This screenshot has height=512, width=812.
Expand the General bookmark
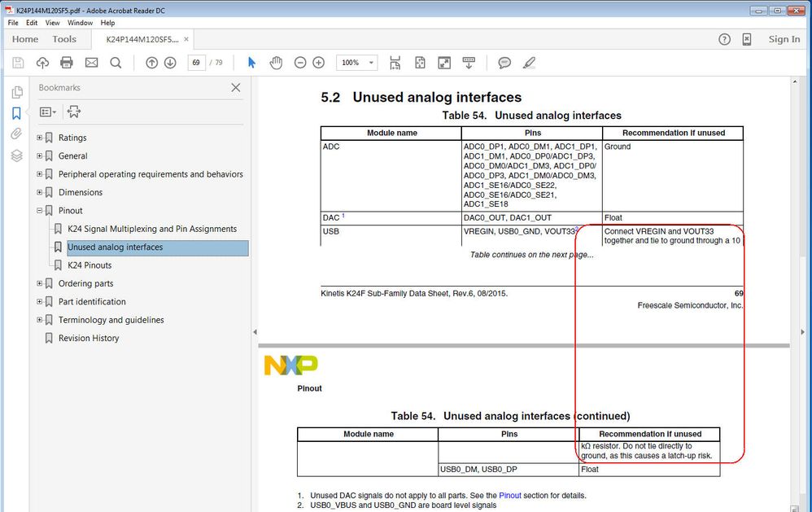(39, 155)
